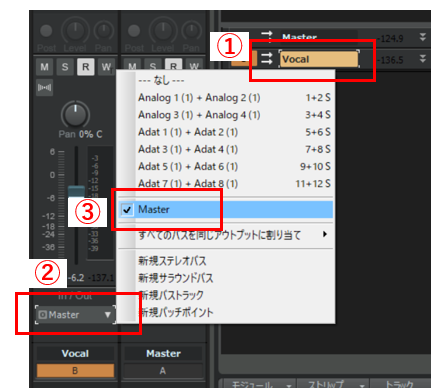Viewport: 431px width, 390px height.
Task: Toggle write automation W on Vocal strip
Action: 106,67
